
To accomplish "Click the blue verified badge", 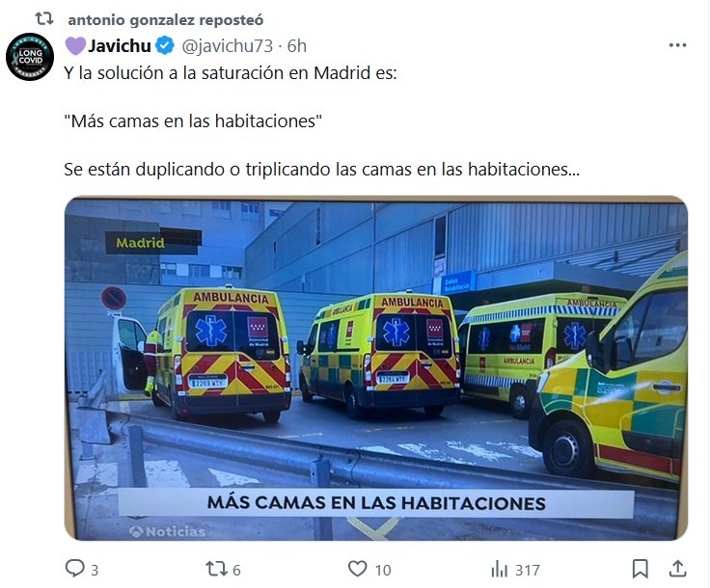I will pyautogui.click(x=165, y=45).
